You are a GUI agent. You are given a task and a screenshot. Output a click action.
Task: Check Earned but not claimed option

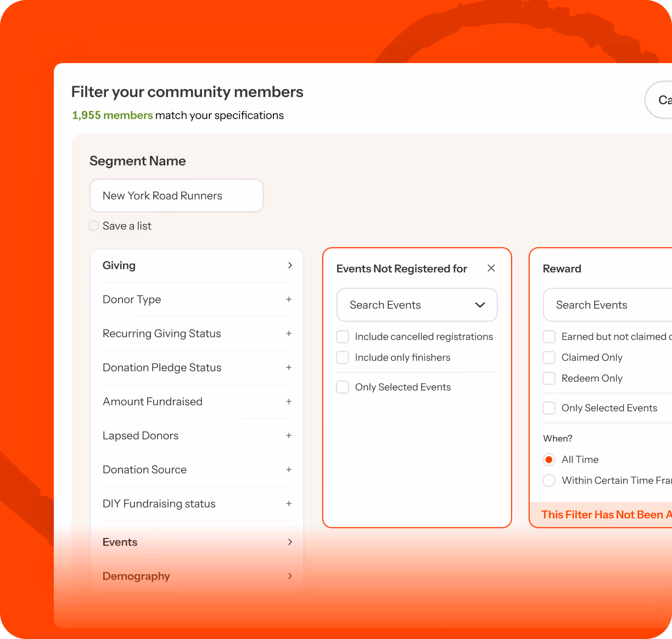click(x=549, y=337)
